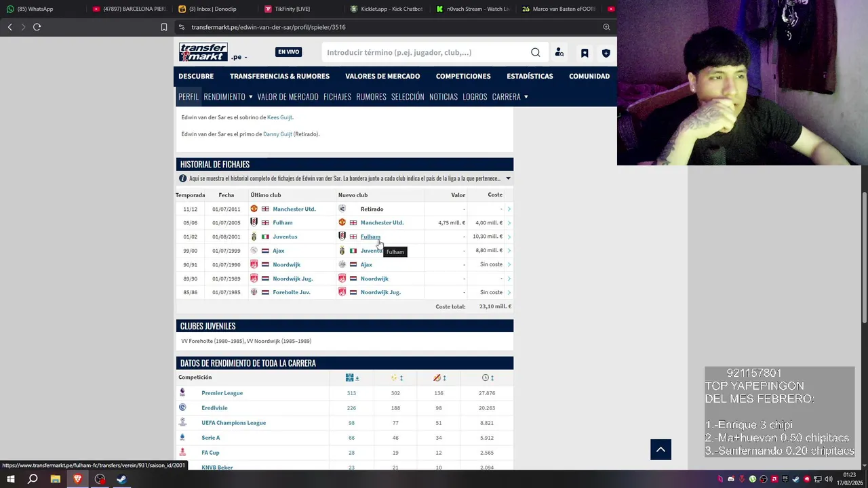Open the Estadísticas menu
Image resolution: width=868 pixels, height=488 pixels.
point(530,76)
